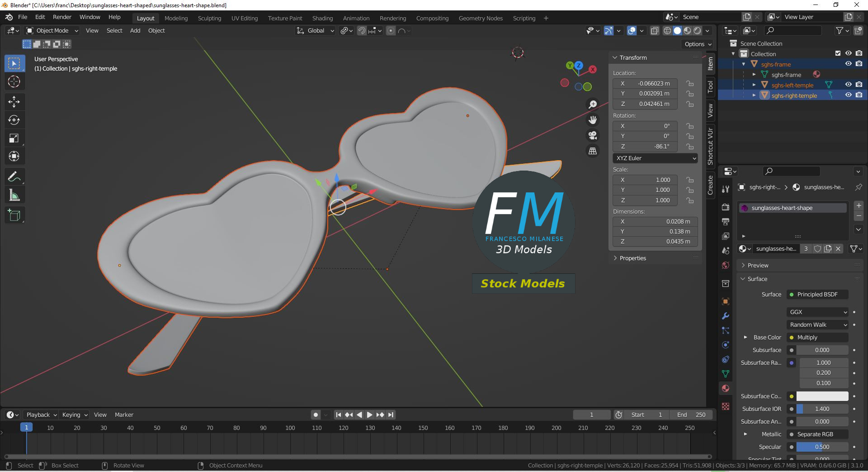Open the XYZ Euler rotation mode dropdown
Viewport: 868px width, 472px height.
click(x=656, y=158)
